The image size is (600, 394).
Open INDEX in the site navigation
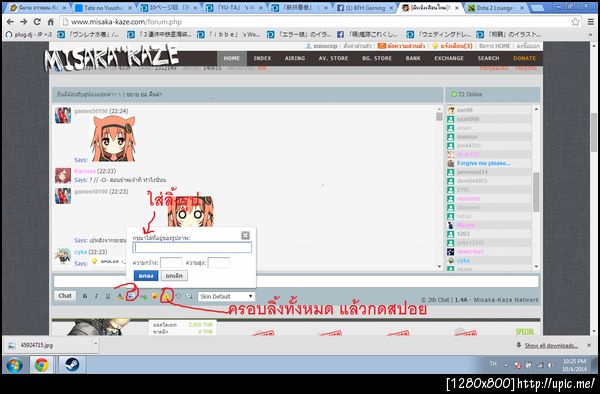pos(262,59)
